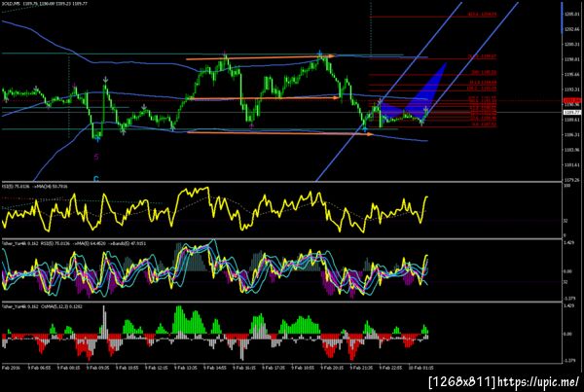The image size is (584, 392).
Task: Click the 1181.61 price axis value
Action: point(571,165)
